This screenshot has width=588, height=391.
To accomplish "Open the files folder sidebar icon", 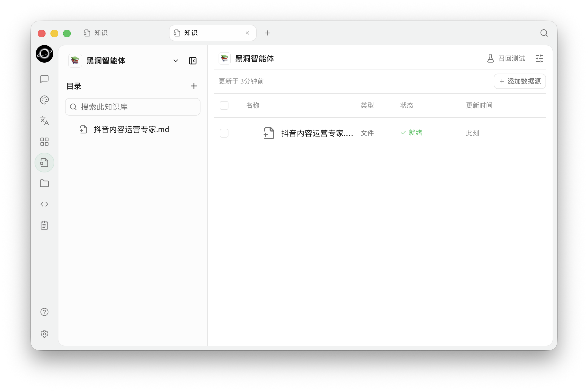I will [x=44, y=183].
